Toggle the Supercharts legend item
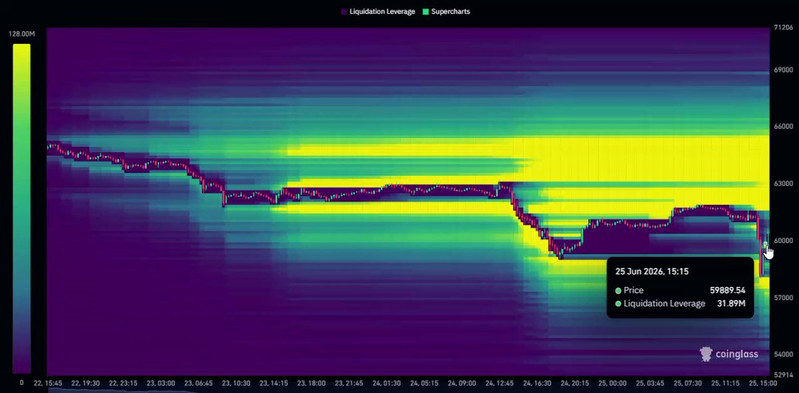 [446, 11]
